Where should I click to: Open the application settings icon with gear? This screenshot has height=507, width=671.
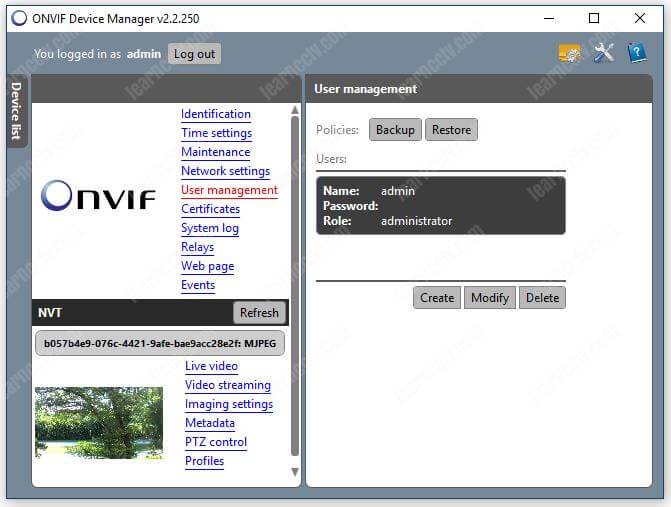(x=569, y=54)
